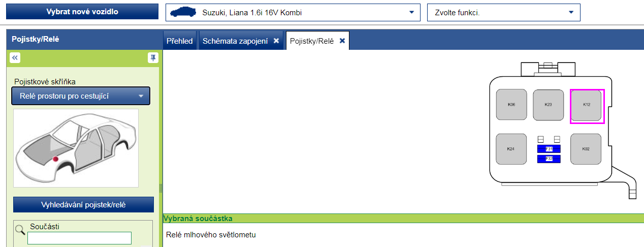Open the Schémata zapojení tab
Viewport: 644px width, 247px height.
[235, 41]
